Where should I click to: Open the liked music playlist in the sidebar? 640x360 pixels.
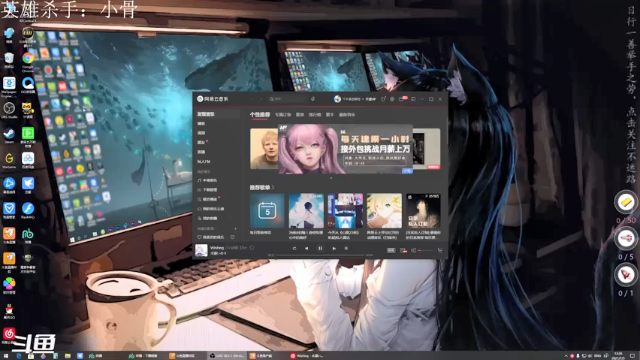212,237
